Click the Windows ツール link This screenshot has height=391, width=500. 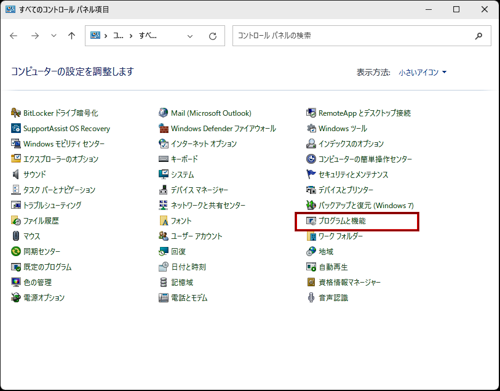coord(343,128)
